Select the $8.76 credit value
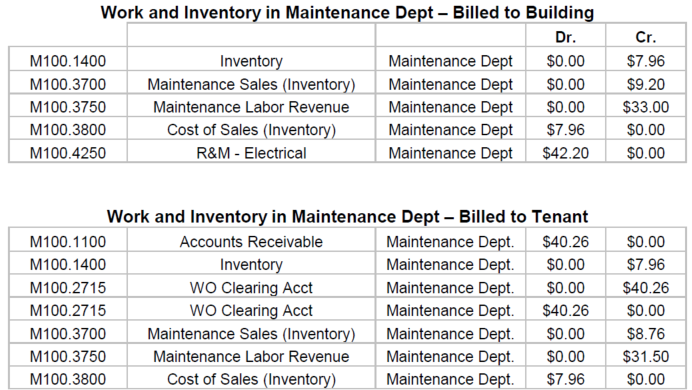The height and width of the screenshot is (390, 692). (646, 334)
